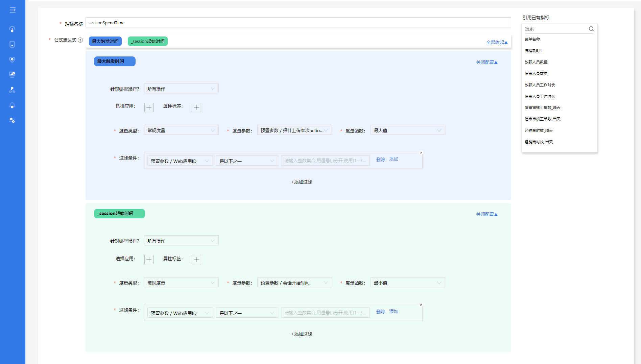This screenshot has height=364, width=641.
Task: Open the heart-shaped sidebar icon
Action: [12, 59]
